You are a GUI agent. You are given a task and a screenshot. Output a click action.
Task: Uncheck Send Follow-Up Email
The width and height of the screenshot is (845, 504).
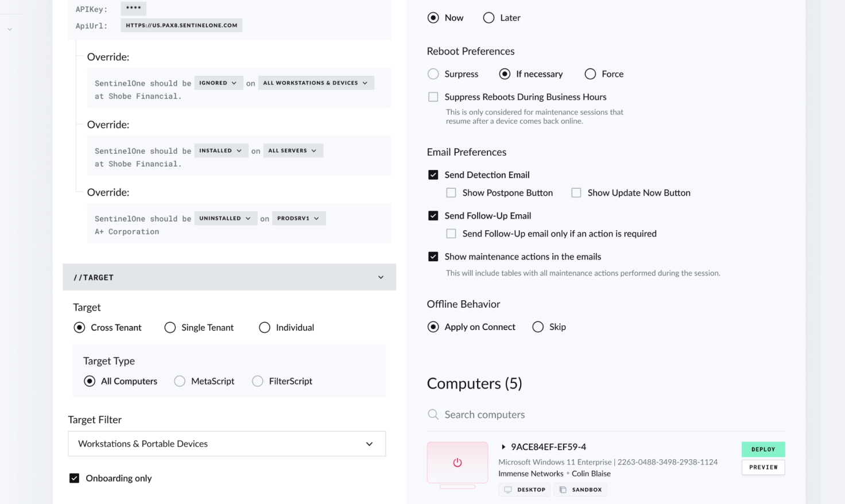pos(433,216)
